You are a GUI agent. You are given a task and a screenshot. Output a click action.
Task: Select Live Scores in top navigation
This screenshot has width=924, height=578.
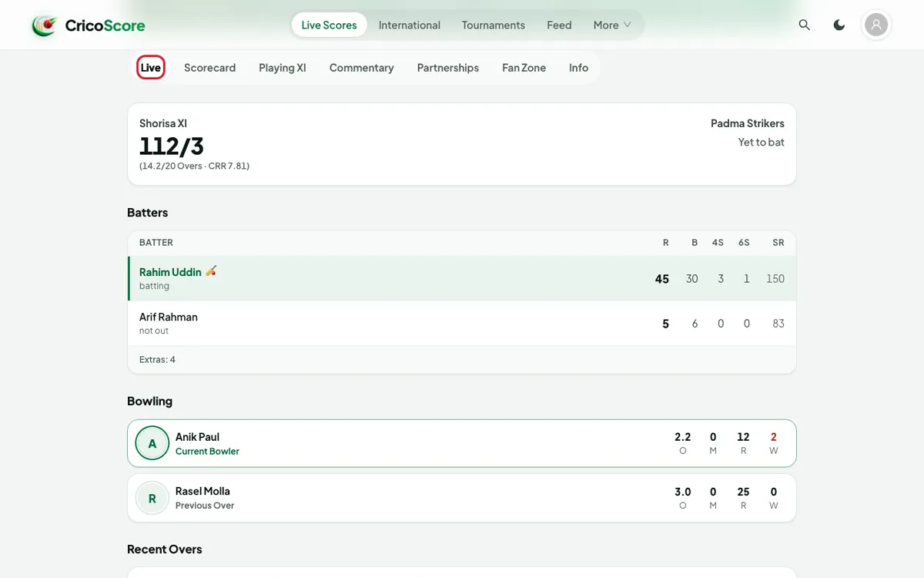[330, 25]
